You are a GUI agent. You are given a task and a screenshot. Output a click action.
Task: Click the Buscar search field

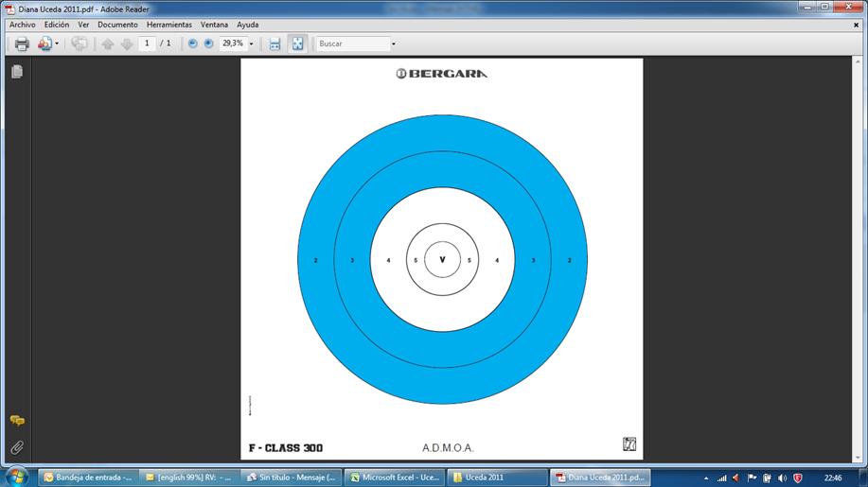pyautogui.click(x=352, y=43)
